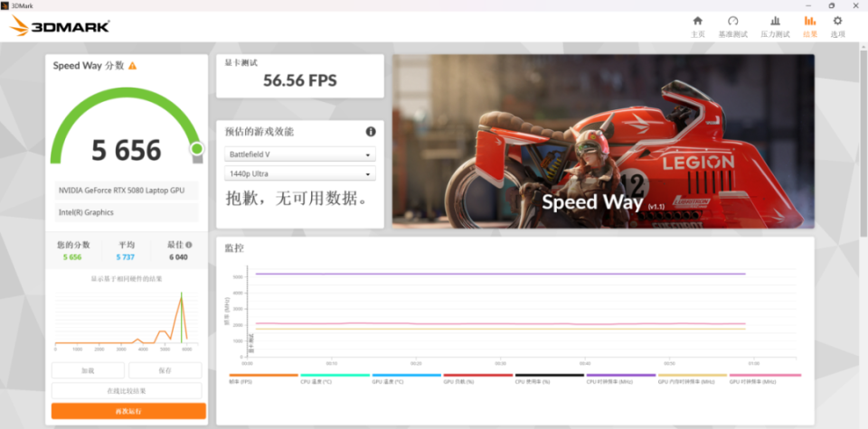Click the Speed Way preview image

coord(603,141)
